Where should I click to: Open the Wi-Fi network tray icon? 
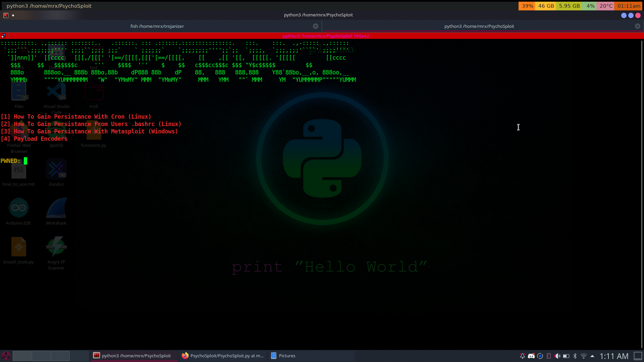pyautogui.click(x=583, y=356)
